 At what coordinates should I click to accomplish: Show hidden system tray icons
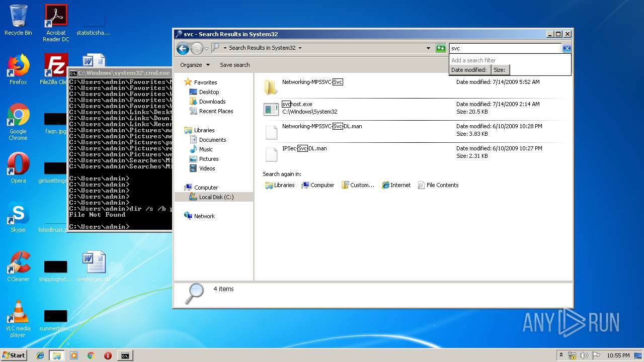coord(561,355)
